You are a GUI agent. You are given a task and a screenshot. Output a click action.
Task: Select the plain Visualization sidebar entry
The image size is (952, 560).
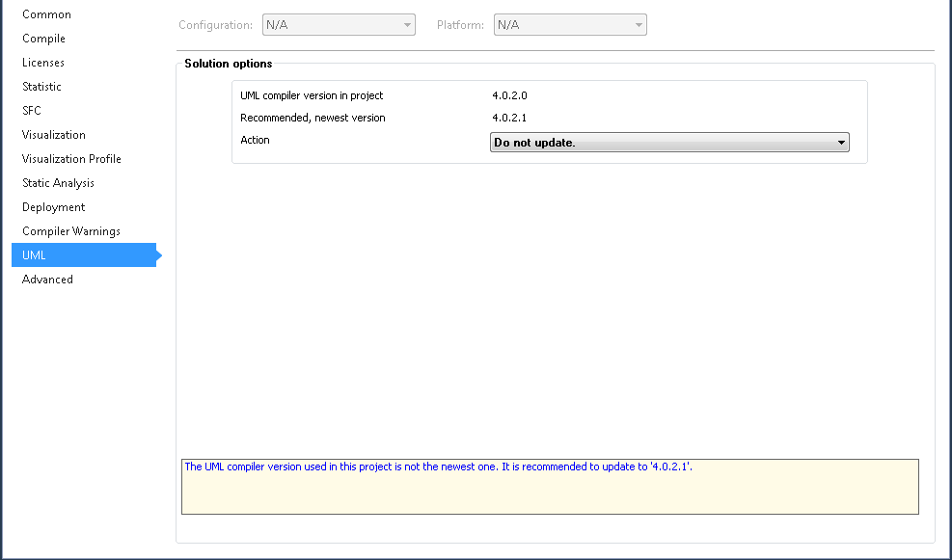coord(54,135)
